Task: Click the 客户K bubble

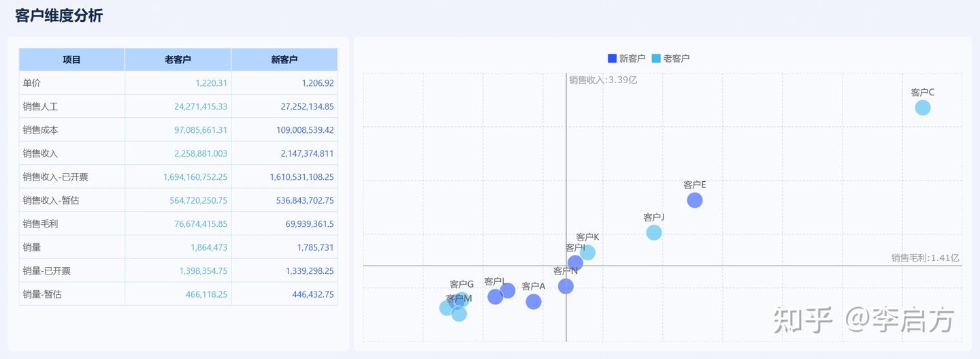Action: (587, 253)
